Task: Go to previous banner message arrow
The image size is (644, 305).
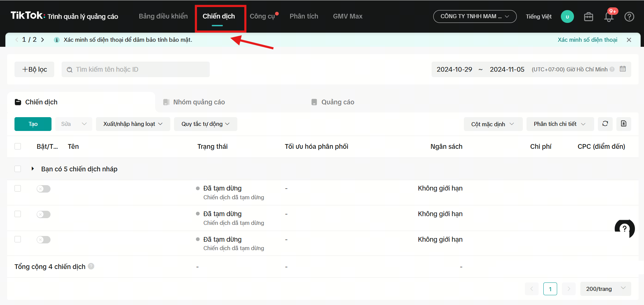Action: (x=16, y=40)
